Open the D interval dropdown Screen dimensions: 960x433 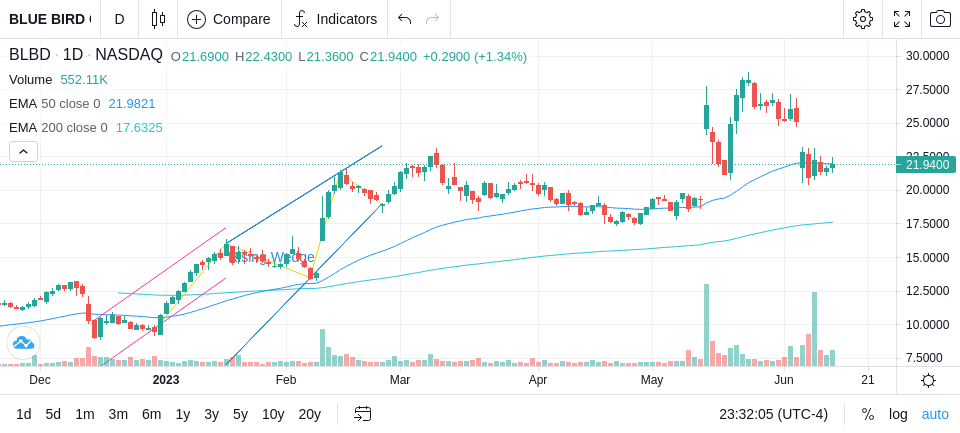119,19
